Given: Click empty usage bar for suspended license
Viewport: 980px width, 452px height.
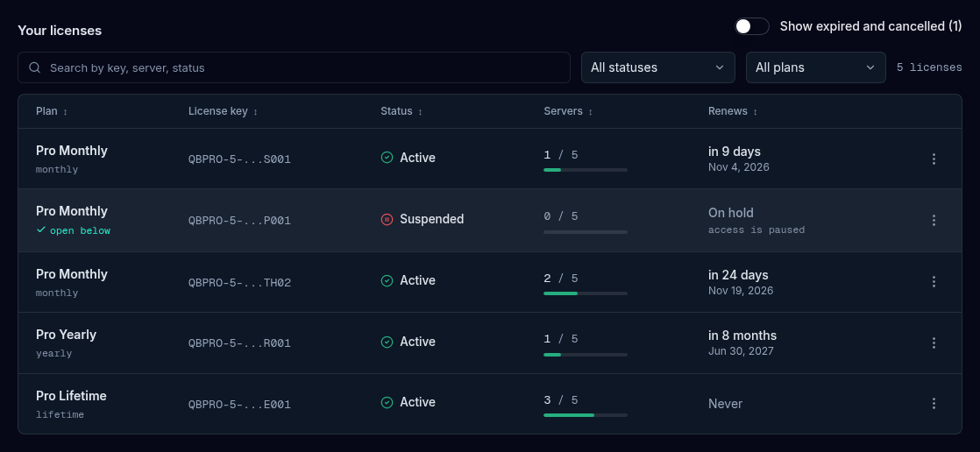Looking at the screenshot, I should pos(586,232).
